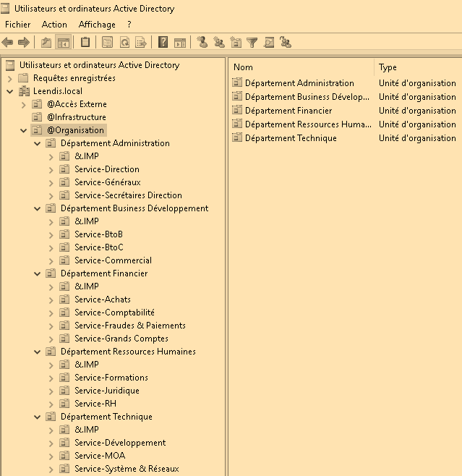Collapse the Leendis.local domain node
462x476 pixels.
(10, 91)
